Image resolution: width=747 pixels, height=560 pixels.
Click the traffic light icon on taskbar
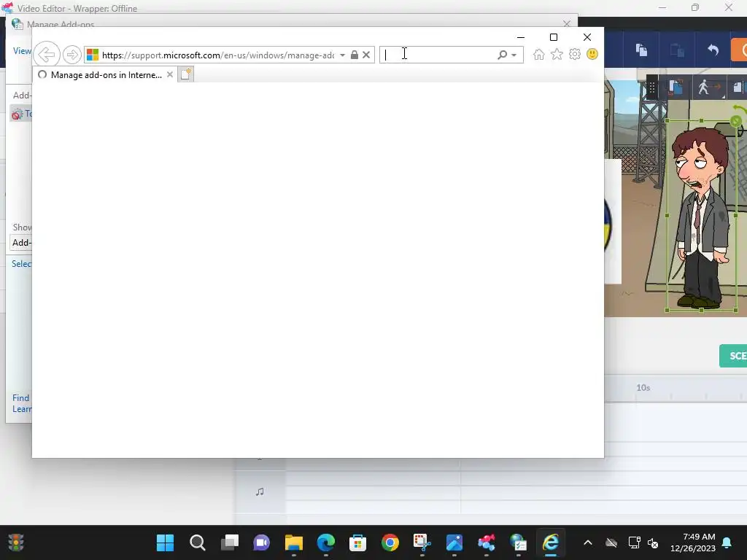coord(16,542)
